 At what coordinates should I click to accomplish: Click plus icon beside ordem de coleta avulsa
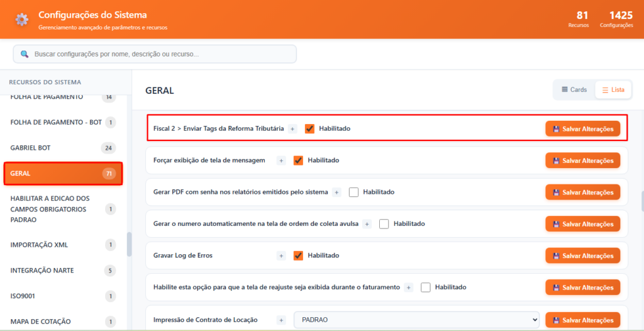(x=367, y=224)
